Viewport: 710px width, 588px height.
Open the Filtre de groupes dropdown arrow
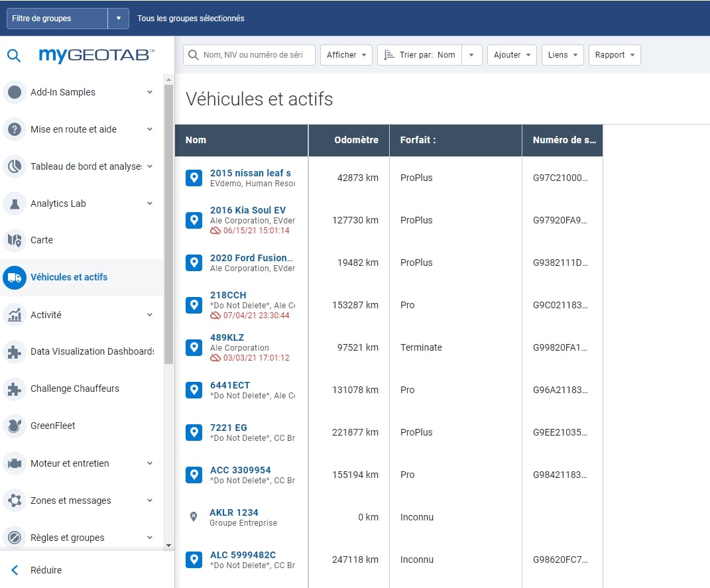[x=118, y=19]
